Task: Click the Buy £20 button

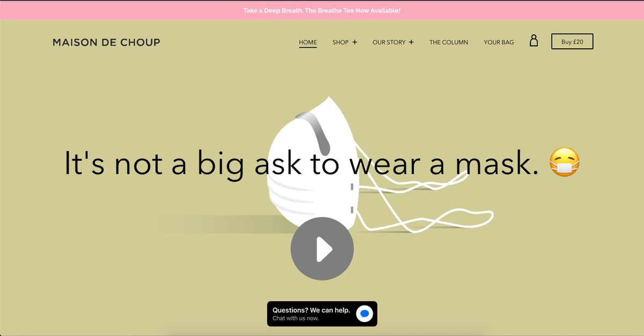Action: 572,41
